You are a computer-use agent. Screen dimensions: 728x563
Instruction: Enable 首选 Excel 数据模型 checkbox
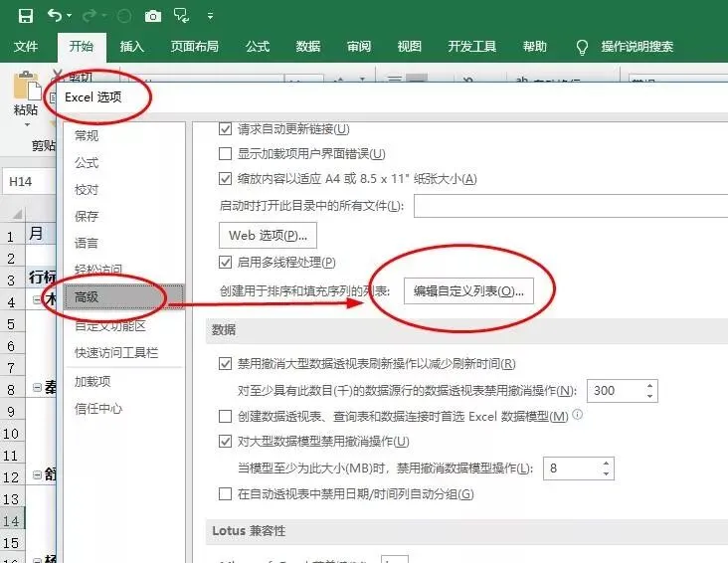click(225, 416)
